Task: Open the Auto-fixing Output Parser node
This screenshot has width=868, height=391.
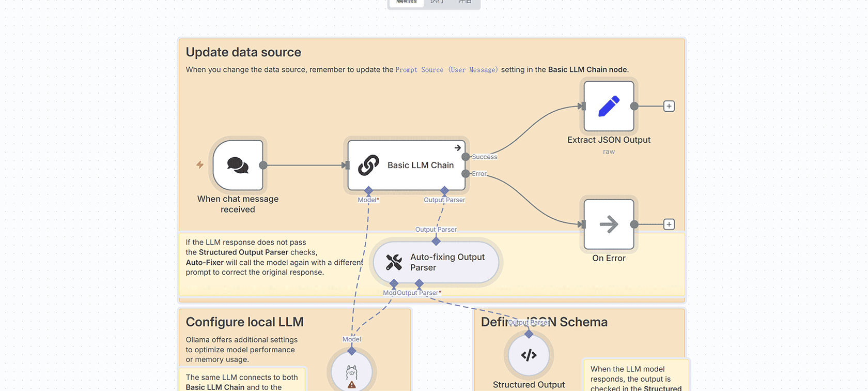Action: (436, 262)
